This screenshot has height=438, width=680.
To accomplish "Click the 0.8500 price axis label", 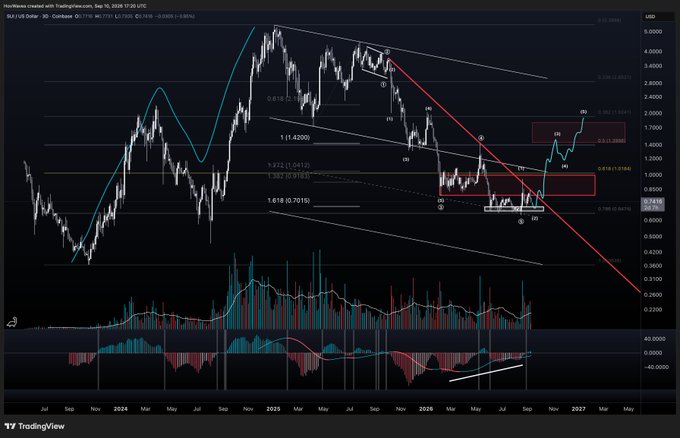I will pyautogui.click(x=653, y=190).
